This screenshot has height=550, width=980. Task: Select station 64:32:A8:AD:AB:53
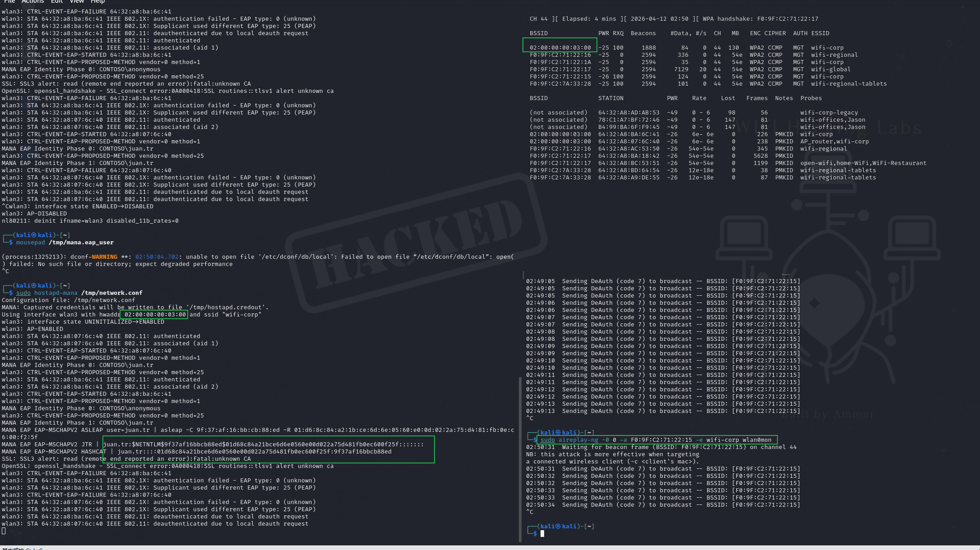(x=629, y=113)
